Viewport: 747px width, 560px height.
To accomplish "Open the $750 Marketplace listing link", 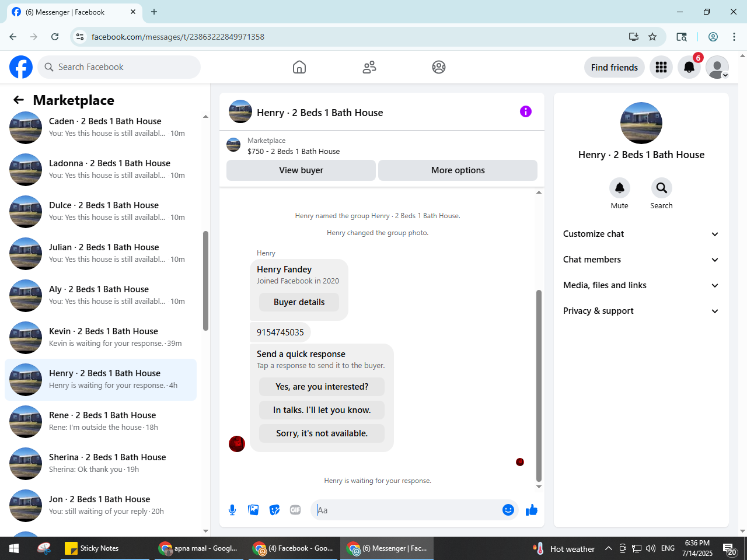I will click(x=294, y=151).
